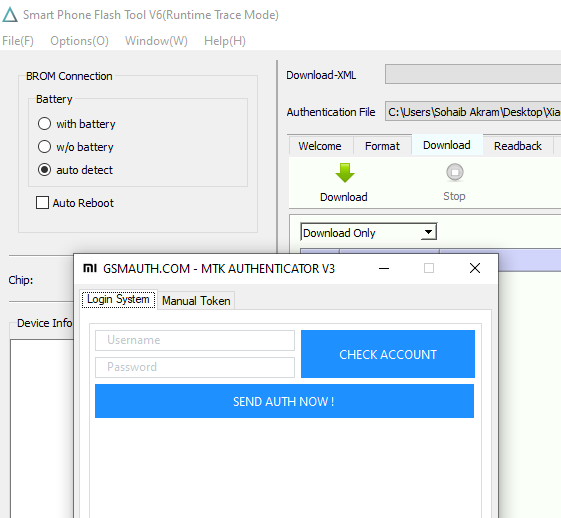
Task: Click the Smart Phone Flash Tool logo
Action: tap(10, 15)
